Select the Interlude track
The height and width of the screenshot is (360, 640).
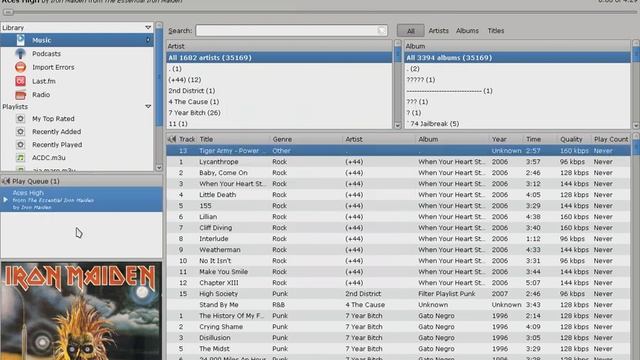(398, 238)
